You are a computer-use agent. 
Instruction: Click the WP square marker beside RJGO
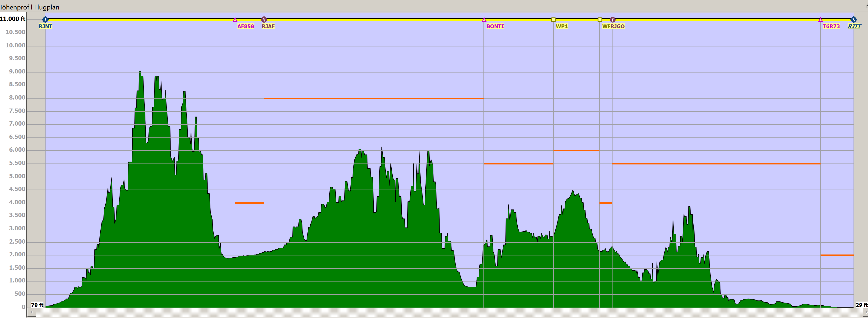[x=600, y=19]
